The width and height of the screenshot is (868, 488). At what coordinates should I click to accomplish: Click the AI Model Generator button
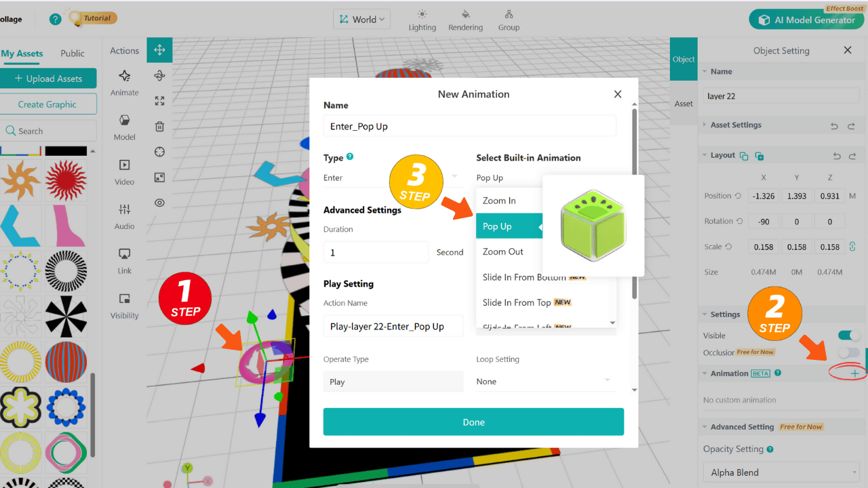[x=806, y=20]
